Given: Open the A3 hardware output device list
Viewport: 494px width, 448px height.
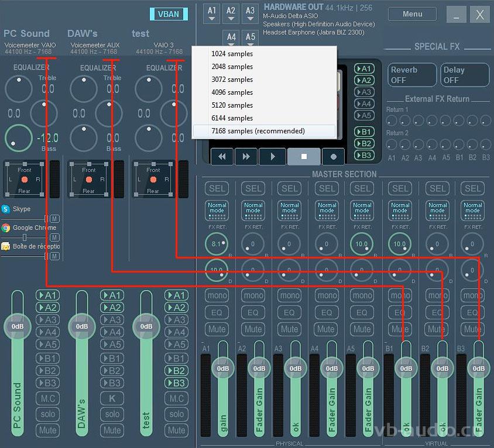Looking at the screenshot, I should click(251, 14).
